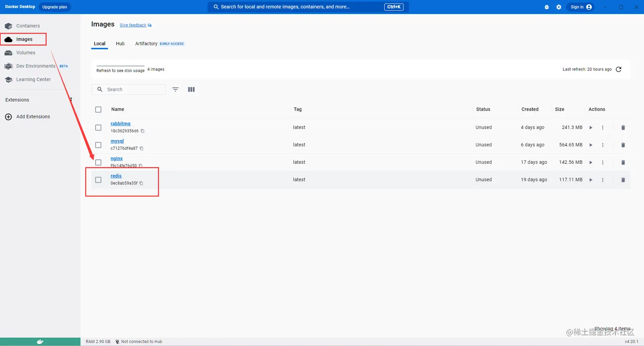Click the Docker whale status icon
Viewport: 644px width, 346px height.
click(40, 342)
